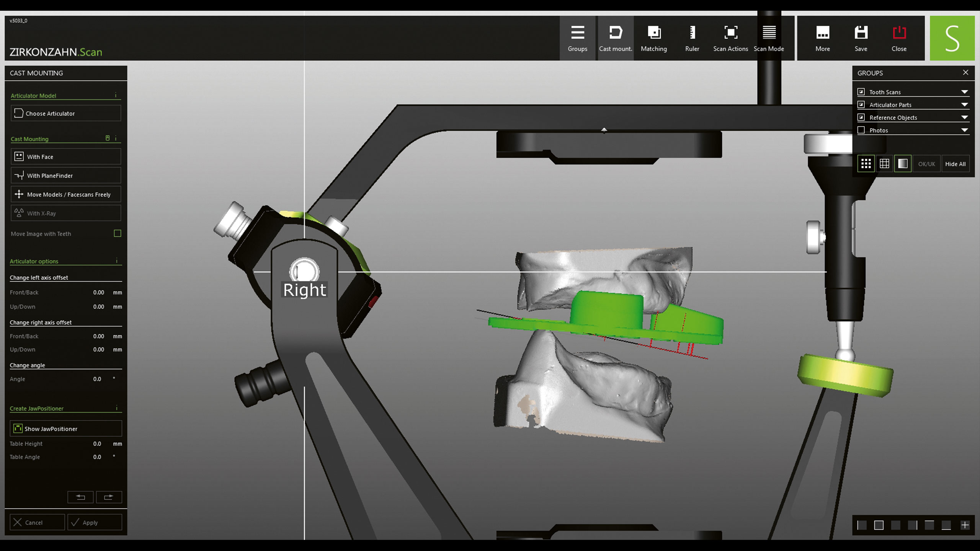Click the Save disk icon
This screenshot has width=980, height=551.
[861, 33]
